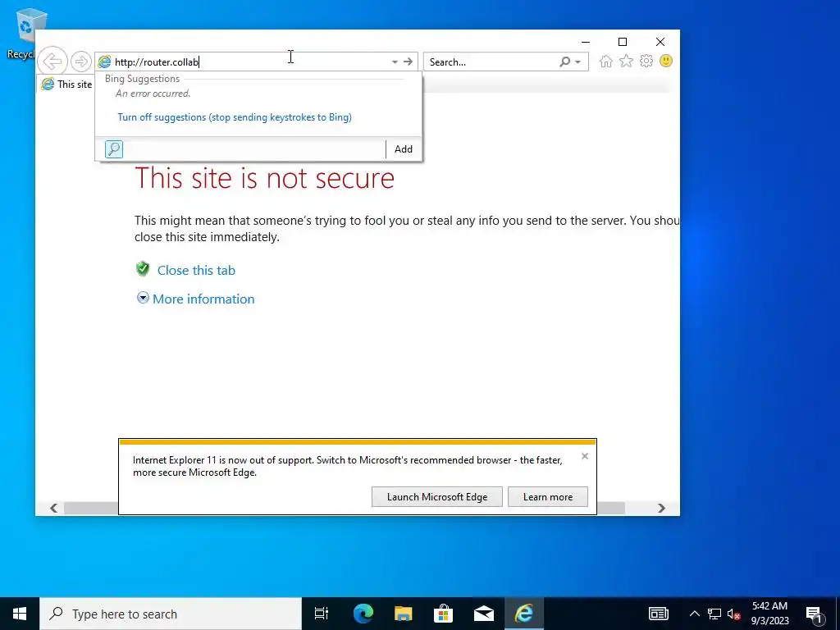Click the network status tray icon
This screenshot has width=840, height=630.
pos(714,614)
